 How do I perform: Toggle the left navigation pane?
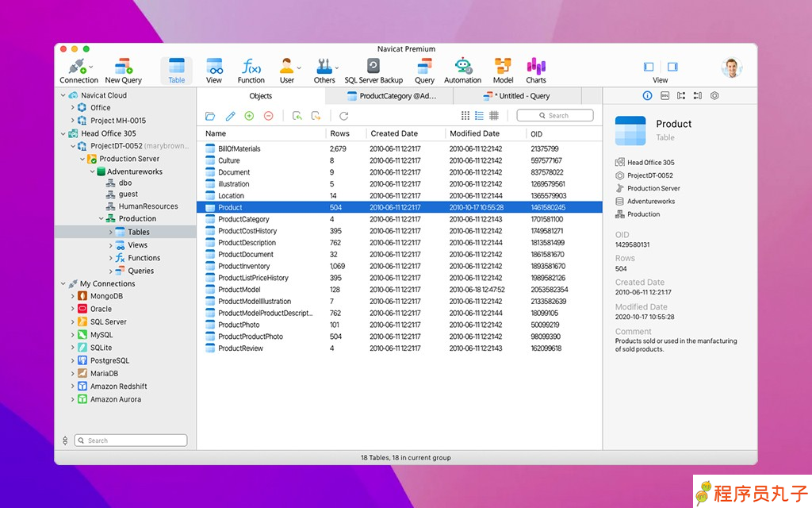tap(649, 67)
